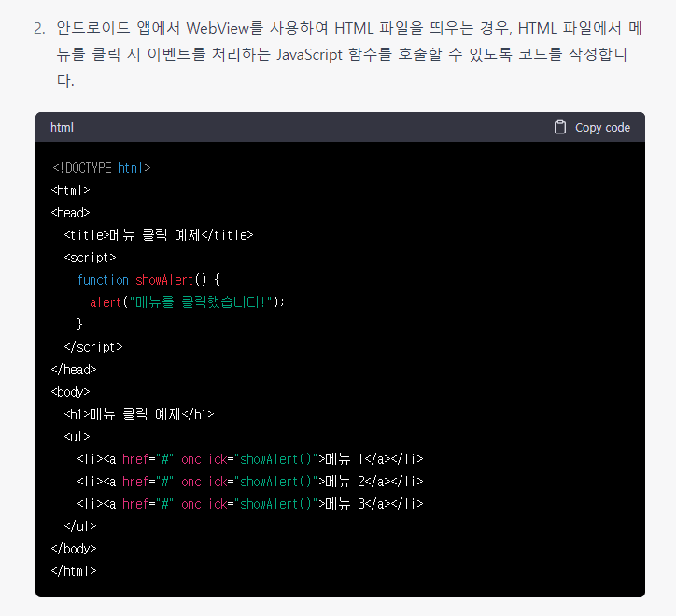Screen dimensions: 676x616
Task: Click the opening '<script>' tag line
Action: 91,258
